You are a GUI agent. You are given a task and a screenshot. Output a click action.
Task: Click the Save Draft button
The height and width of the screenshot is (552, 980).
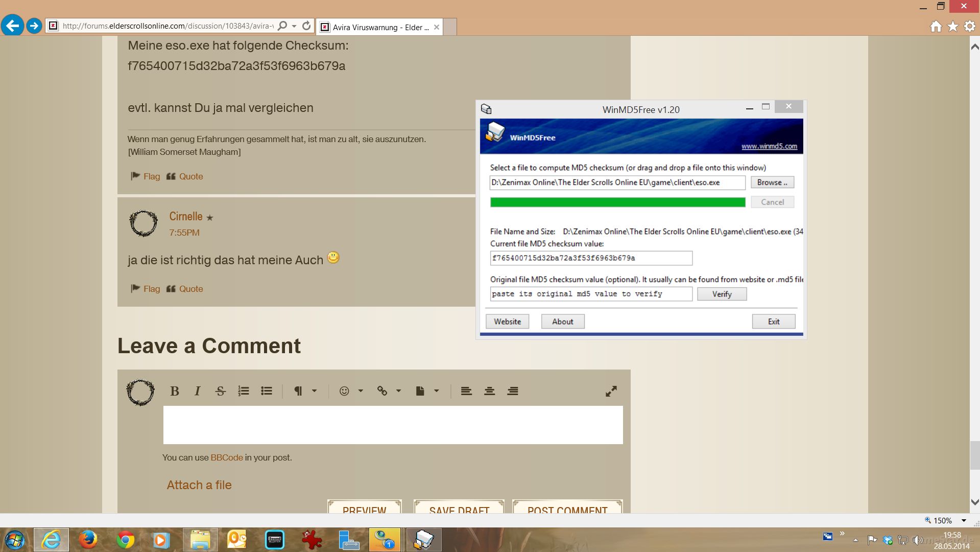point(459,507)
